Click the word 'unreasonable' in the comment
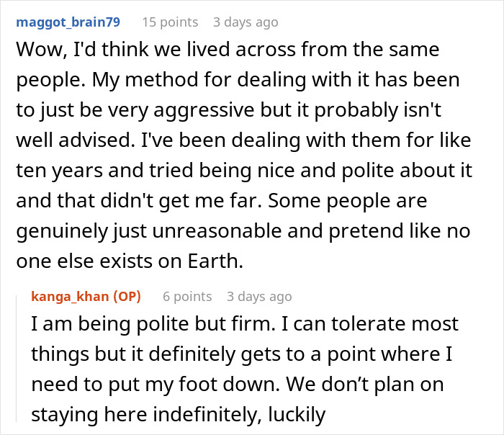The height and width of the screenshot is (435, 504). [217, 231]
